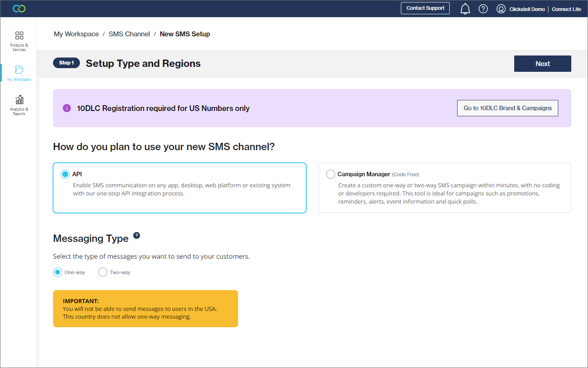Click the Next button

[542, 64]
